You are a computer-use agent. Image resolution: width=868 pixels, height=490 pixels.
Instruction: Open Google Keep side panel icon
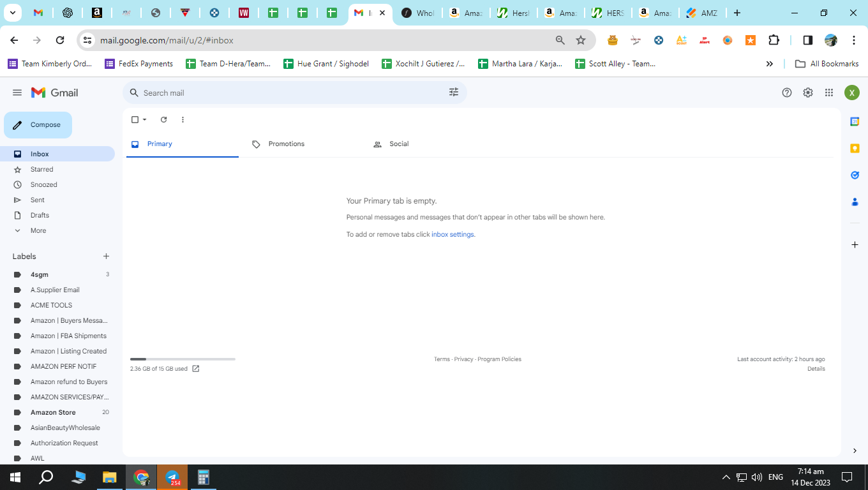[x=855, y=149]
